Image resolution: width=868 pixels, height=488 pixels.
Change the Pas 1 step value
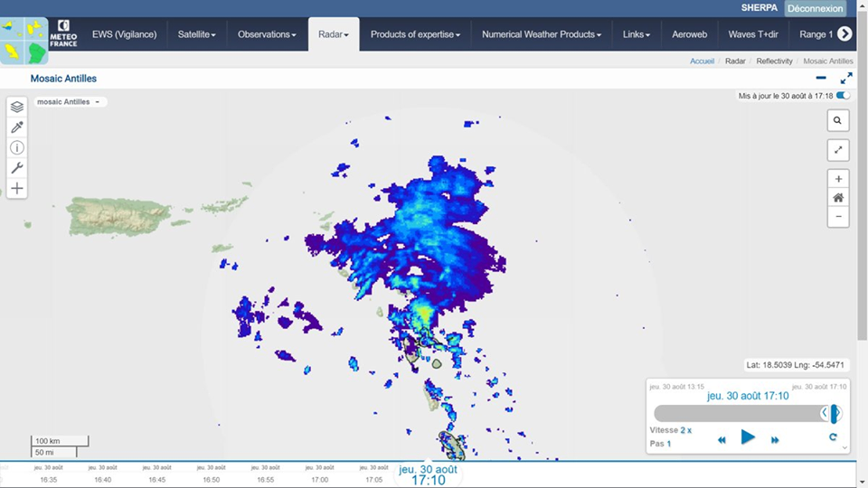coord(669,443)
